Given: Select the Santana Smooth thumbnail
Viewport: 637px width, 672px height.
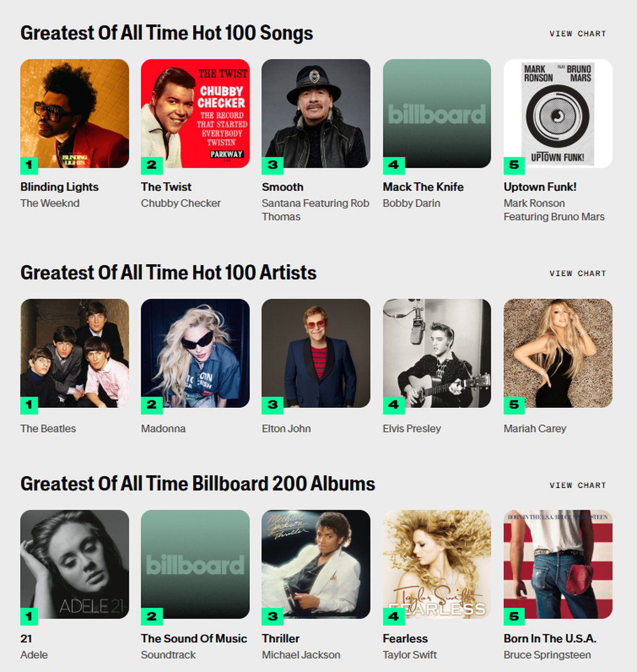Looking at the screenshot, I should (316, 114).
